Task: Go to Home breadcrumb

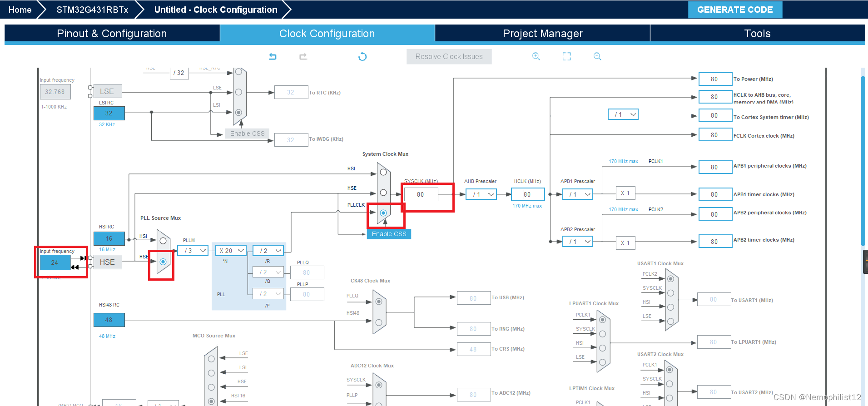Action: click(20, 10)
